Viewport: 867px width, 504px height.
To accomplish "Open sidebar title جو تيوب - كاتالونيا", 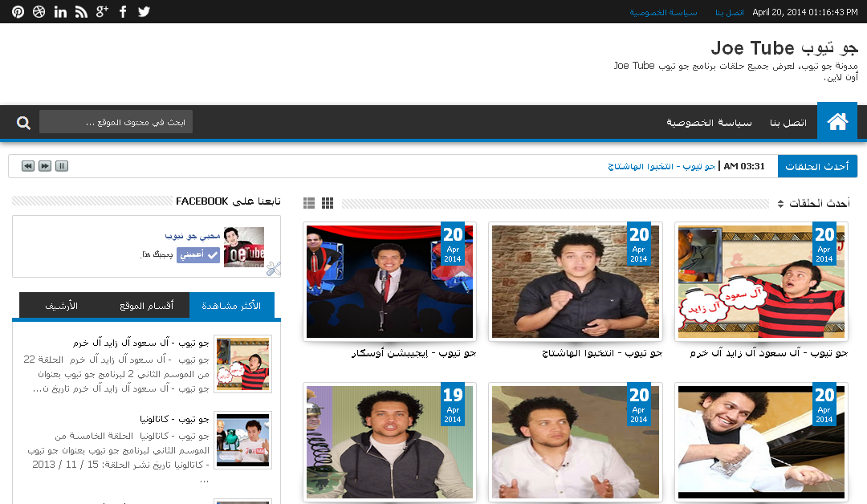I will tap(174, 419).
